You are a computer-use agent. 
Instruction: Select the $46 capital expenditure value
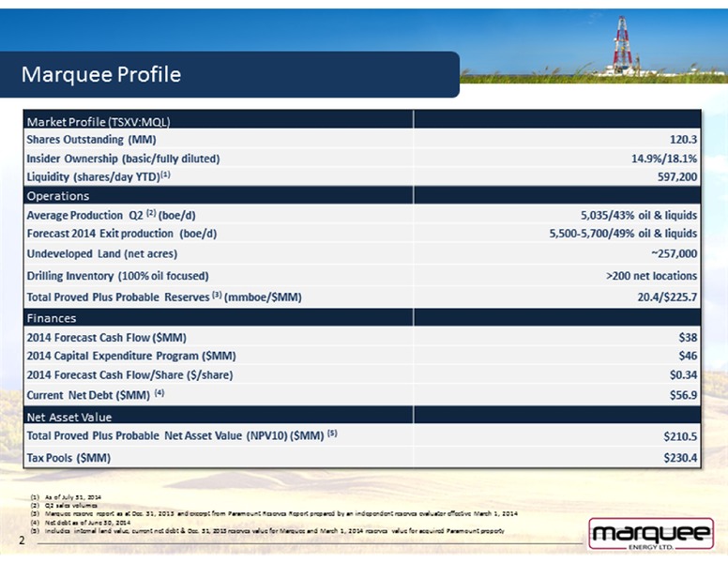point(688,356)
